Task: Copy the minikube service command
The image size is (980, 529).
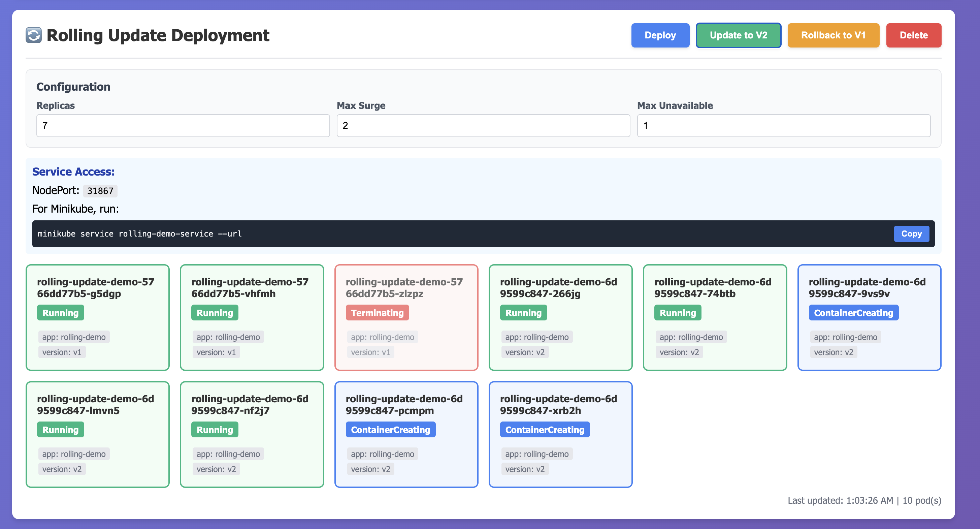Action: 912,234
